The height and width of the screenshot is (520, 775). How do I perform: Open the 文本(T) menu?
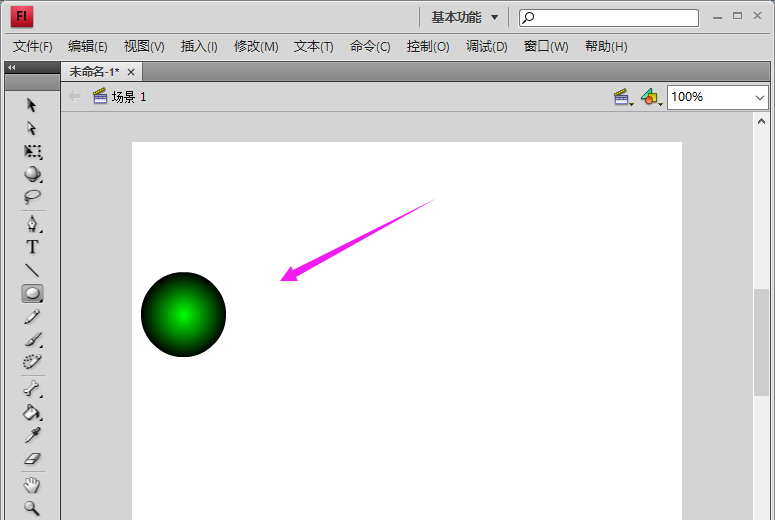pyautogui.click(x=313, y=46)
